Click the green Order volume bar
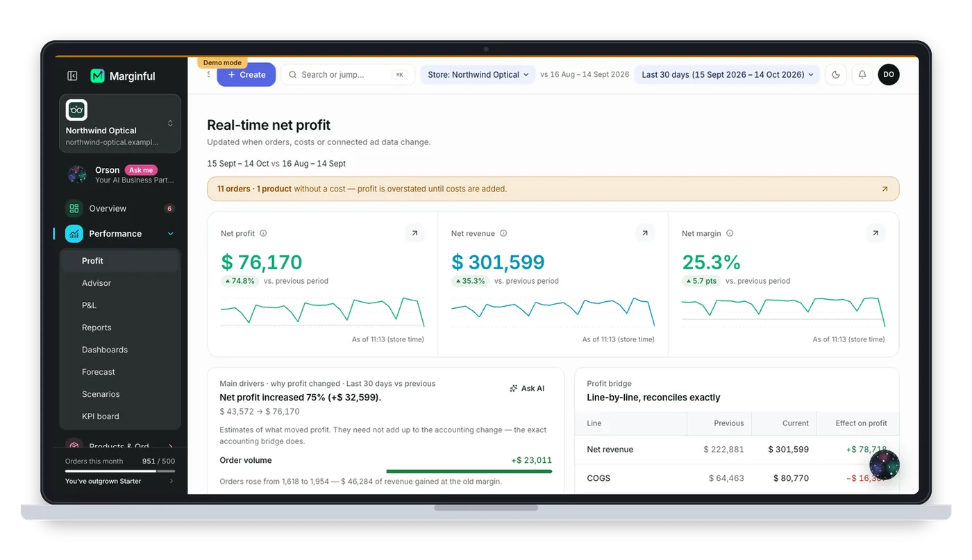Viewport: 972px width, 560px height. click(x=469, y=471)
